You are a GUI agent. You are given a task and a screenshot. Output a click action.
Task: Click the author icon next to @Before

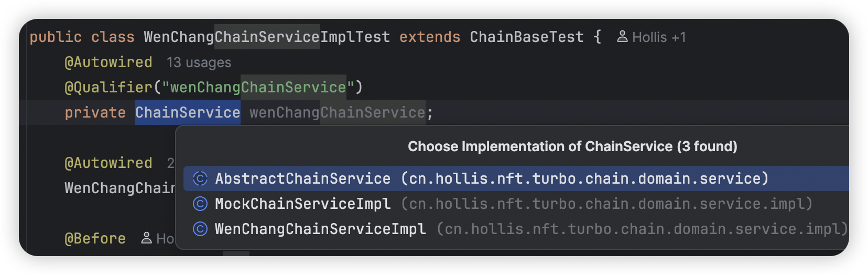click(147, 238)
